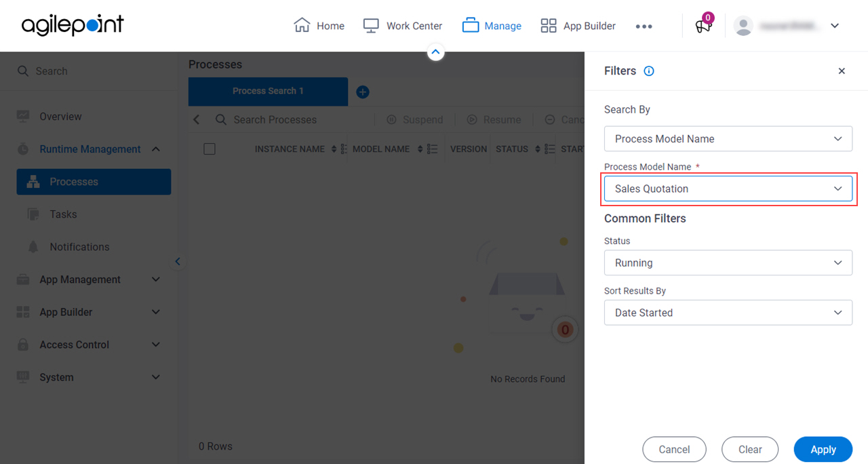868x464 pixels.
Task: Click the sidebar Search field
Action: (88, 71)
